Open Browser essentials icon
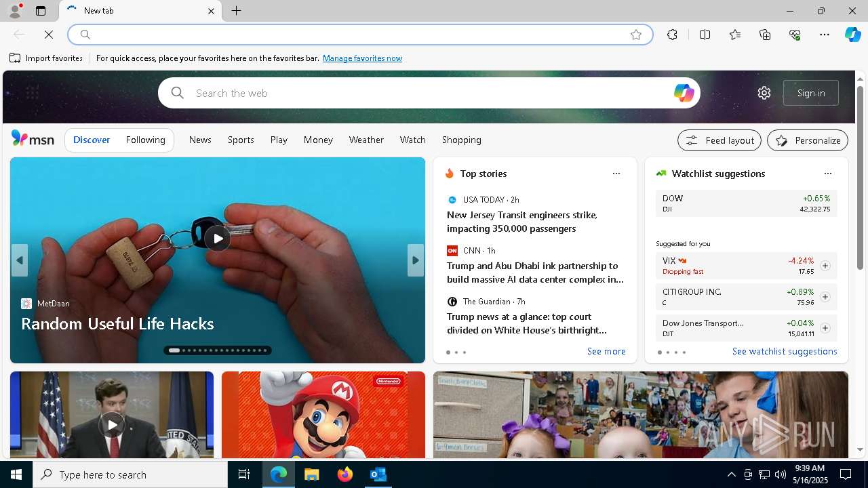 point(795,35)
